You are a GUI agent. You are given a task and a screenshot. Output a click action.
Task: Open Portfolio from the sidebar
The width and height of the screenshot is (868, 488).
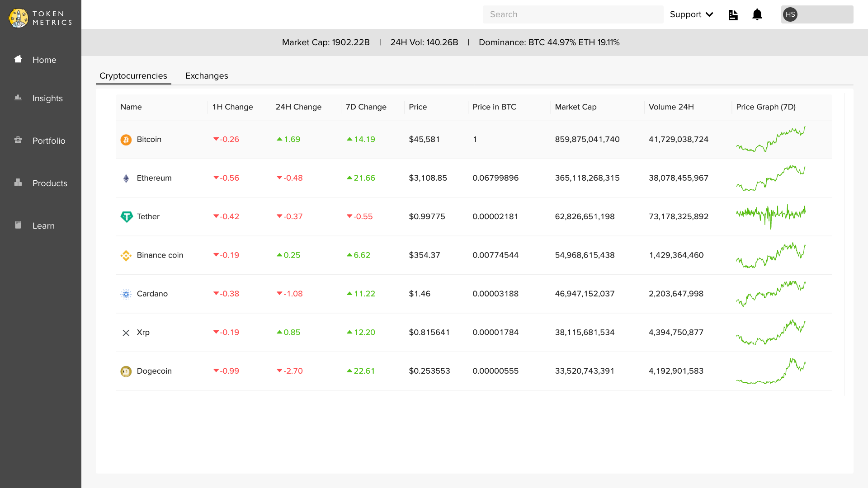tap(49, 141)
